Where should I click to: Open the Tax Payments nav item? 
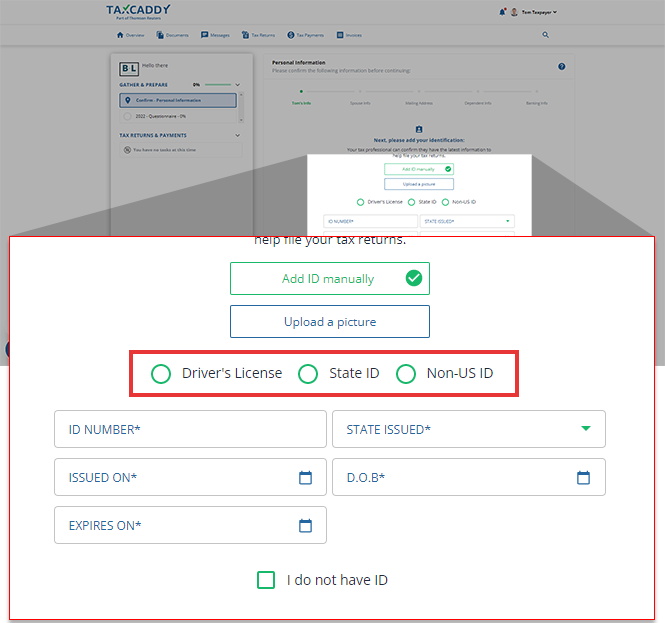coord(305,35)
